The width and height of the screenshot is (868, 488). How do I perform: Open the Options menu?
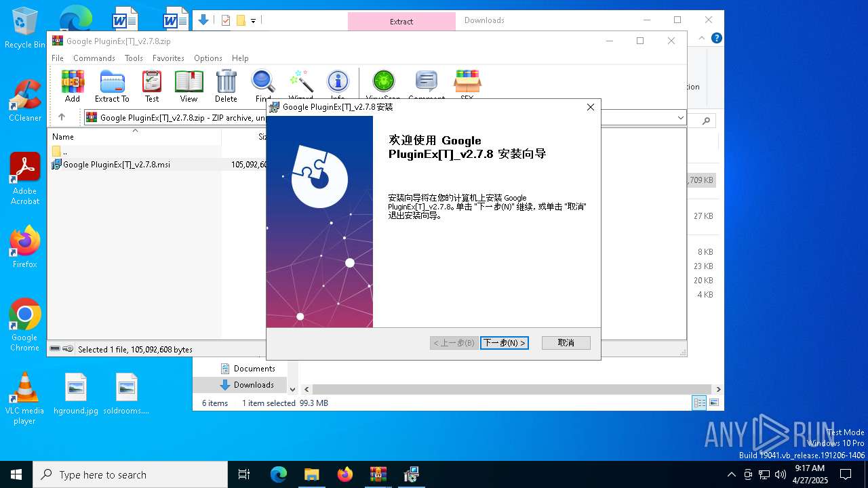coord(208,58)
